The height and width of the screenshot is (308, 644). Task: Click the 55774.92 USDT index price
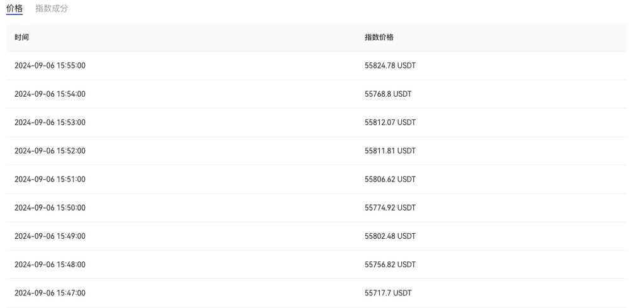(390, 207)
